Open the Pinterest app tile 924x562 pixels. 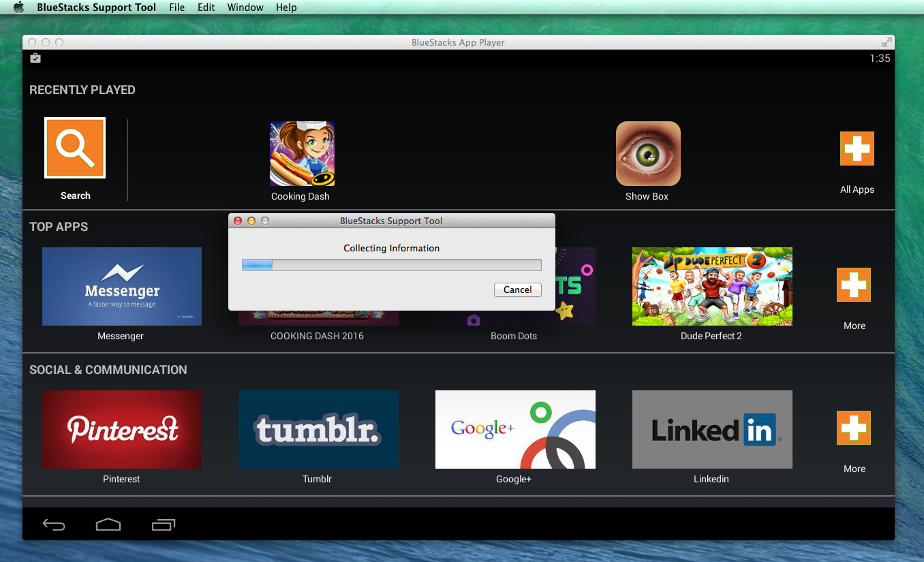(122, 429)
